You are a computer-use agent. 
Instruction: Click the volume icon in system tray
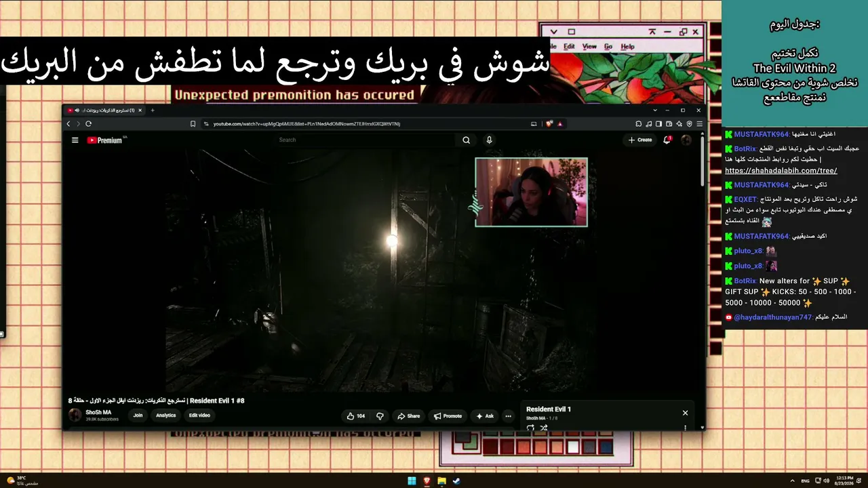(x=825, y=481)
